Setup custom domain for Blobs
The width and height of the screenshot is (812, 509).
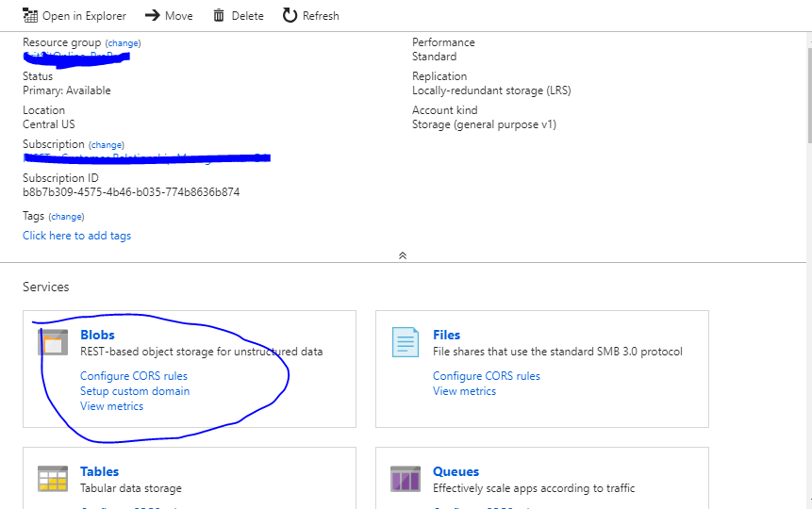tap(135, 391)
